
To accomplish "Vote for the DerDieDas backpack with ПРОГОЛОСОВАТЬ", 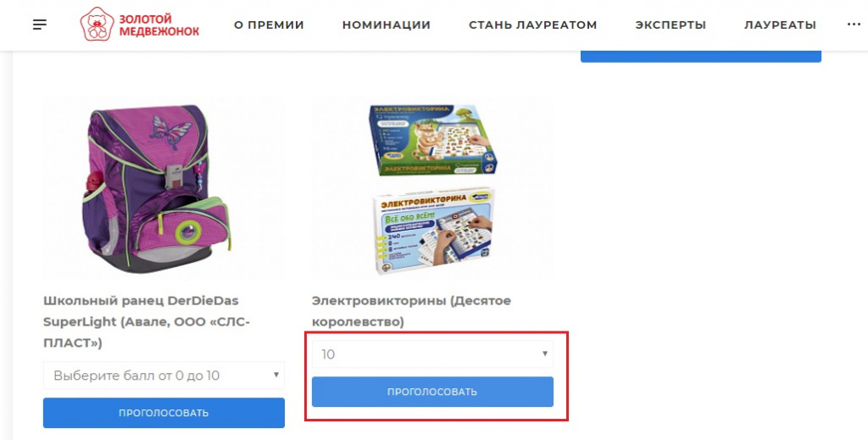I will [x=164, y=413].
